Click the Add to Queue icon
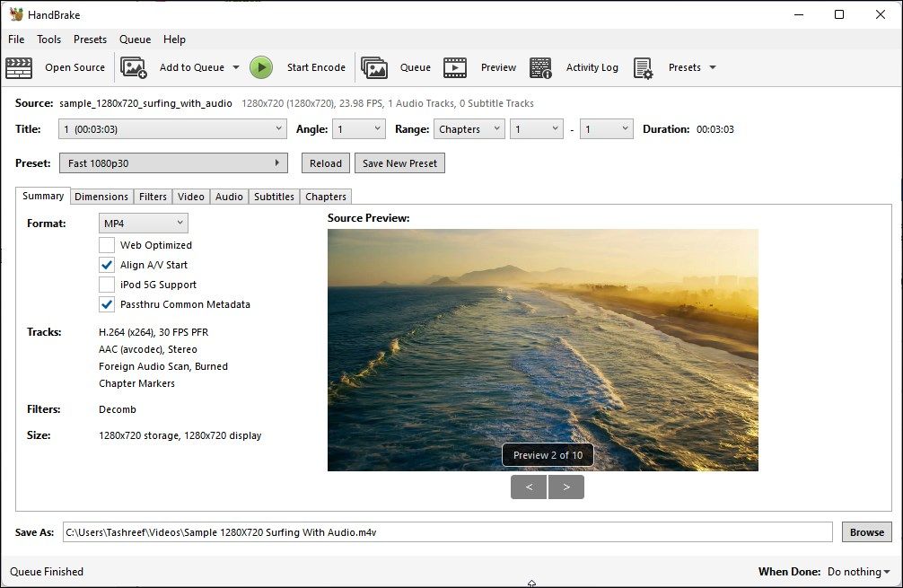This screenshot has width=903, height=588. coord(134,67)
